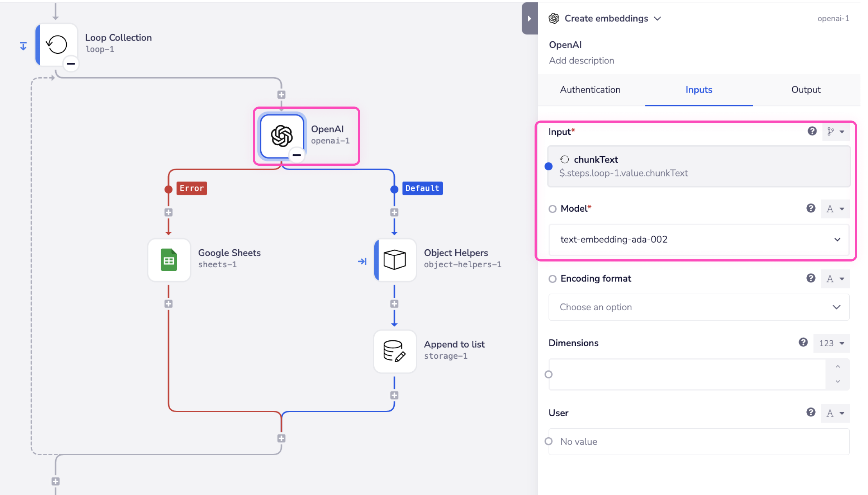Open the Google Sheets node
Viewport: 868px width, 495px height.
[x=169, y=260]
